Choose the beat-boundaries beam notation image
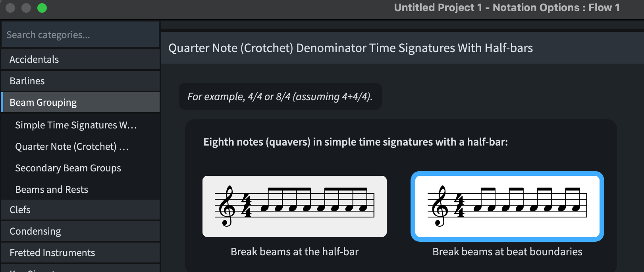 [x=507, y=206]
